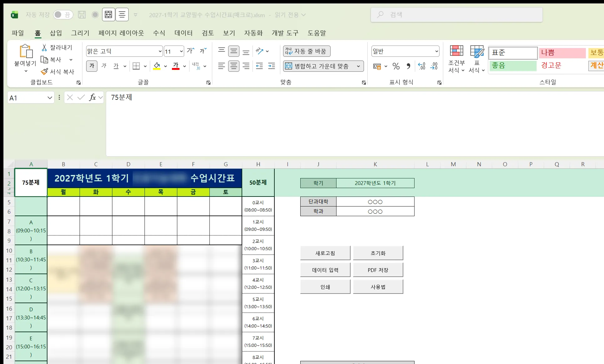Click the PDF 저장 button

[378, 270]
